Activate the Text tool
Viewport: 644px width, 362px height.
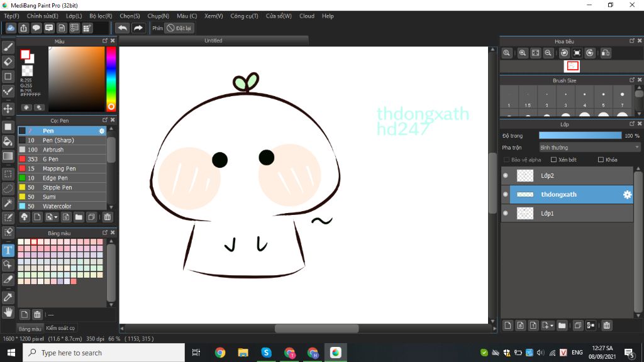pos(8,250)
